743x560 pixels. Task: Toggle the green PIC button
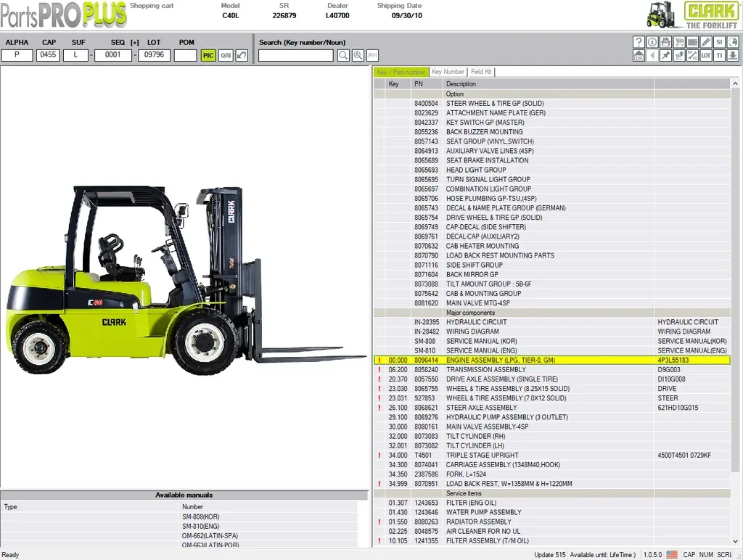tap(208, 55)
